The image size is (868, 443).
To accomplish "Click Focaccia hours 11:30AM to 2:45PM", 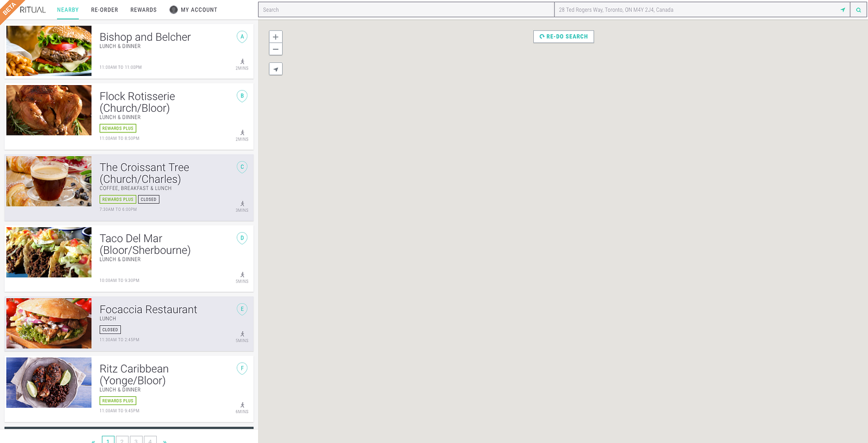I will click(x=119, y=339).
